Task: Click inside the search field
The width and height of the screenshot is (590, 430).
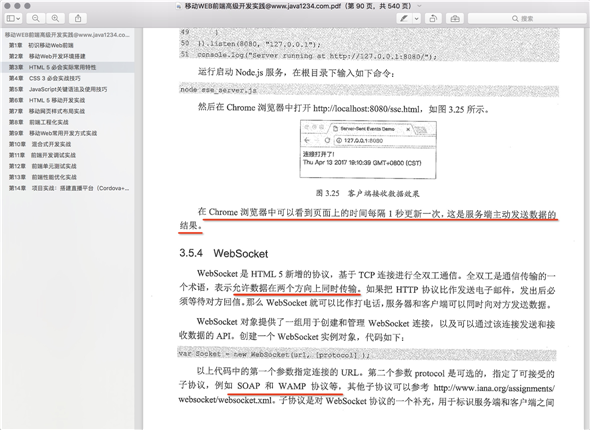Action: 527,18
